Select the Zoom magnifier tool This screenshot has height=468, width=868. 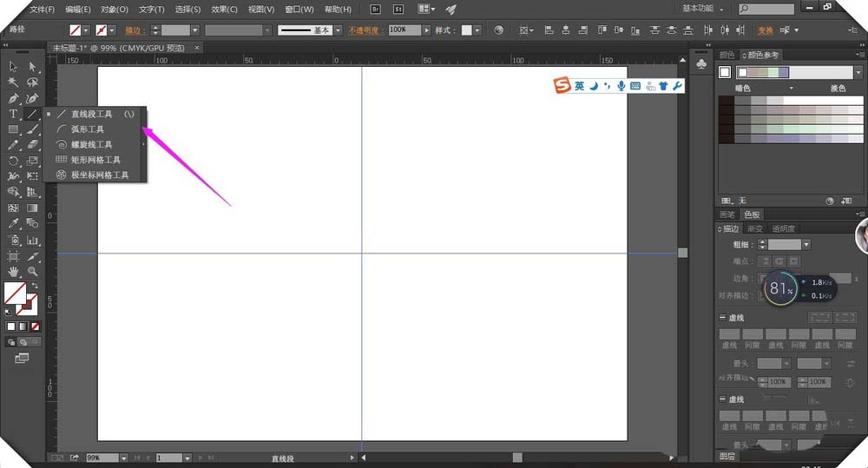[32, 272]
